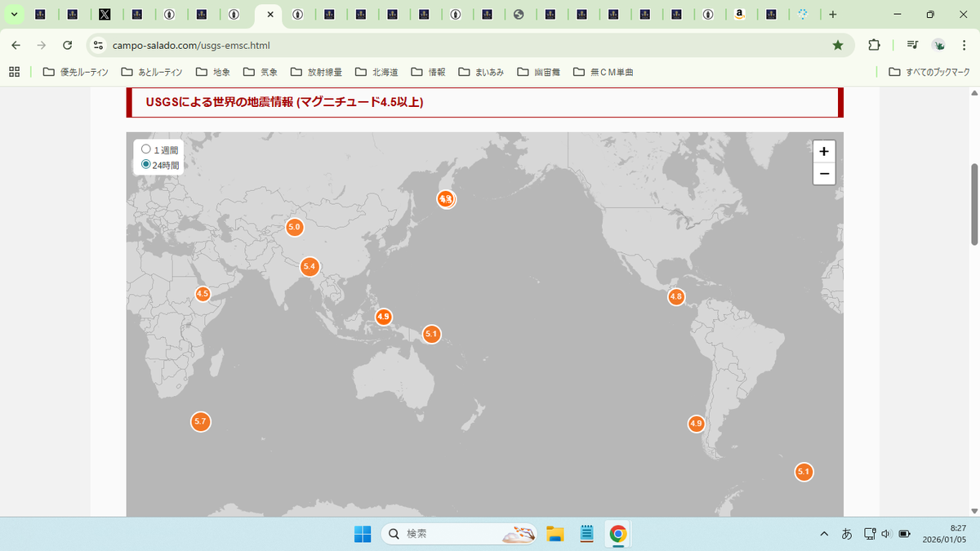Switch to the X tab
This screenshot has width=980, height=551.
pos(105,14)
